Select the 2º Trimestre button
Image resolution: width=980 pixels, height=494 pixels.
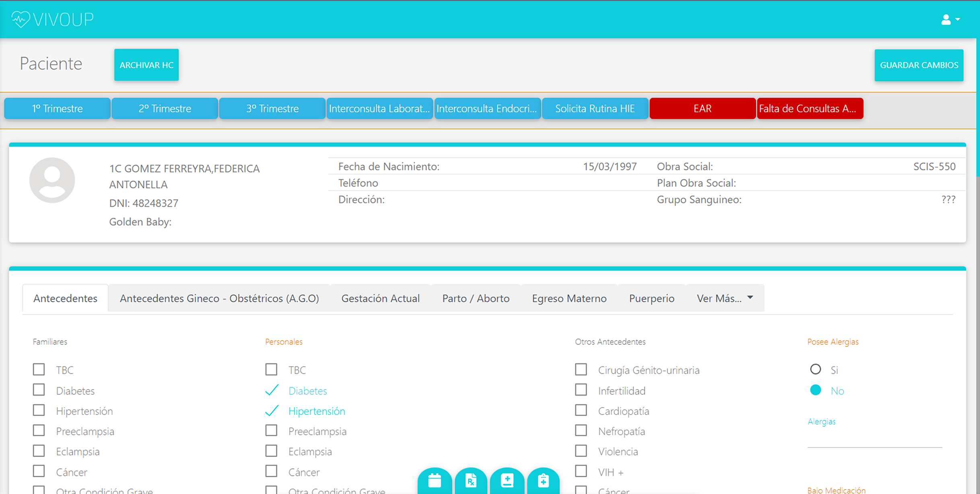tap(165, 109)
